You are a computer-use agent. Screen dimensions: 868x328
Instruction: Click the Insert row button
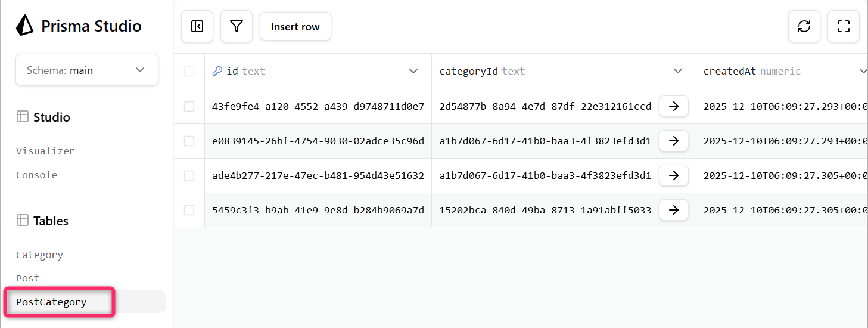click(295, 27)
